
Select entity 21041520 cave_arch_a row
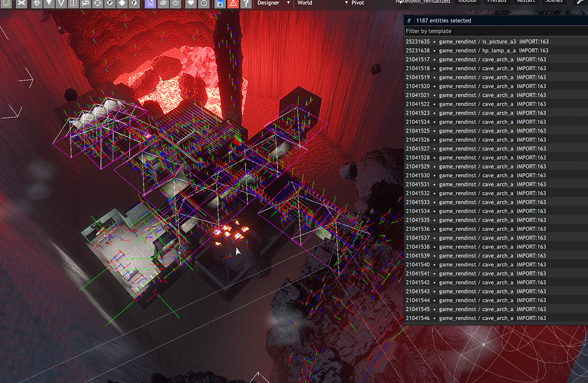click(496, 87)
